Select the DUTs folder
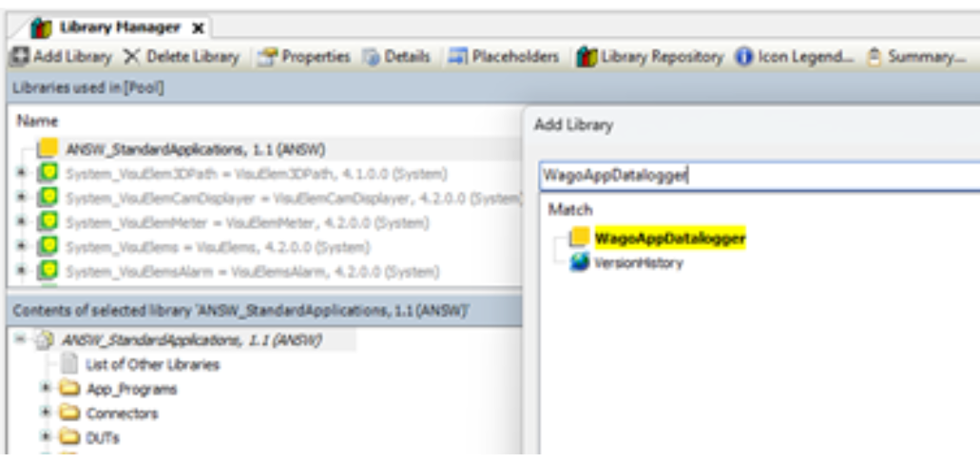Viewport: 980px width, 457px height. (103, 438)
